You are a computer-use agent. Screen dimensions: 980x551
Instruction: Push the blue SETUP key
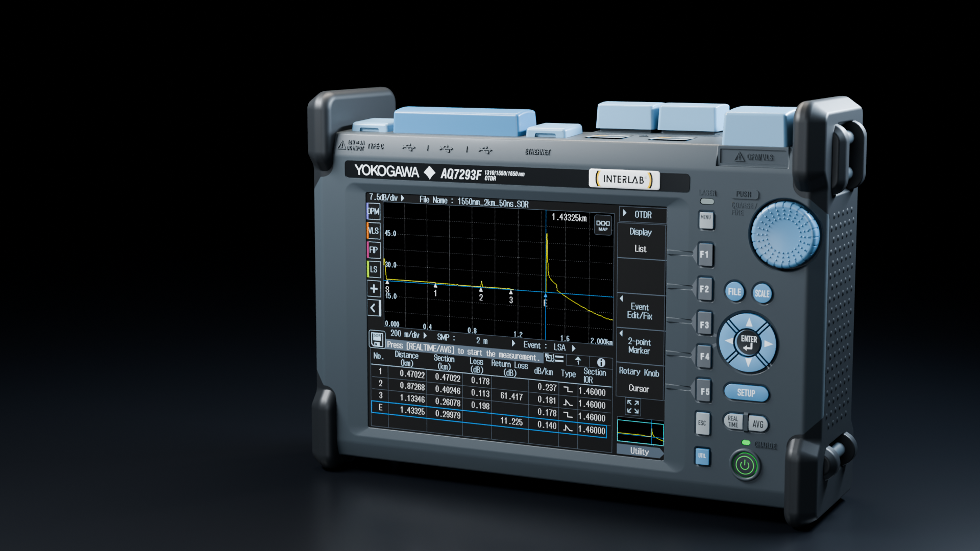point(746,393)
